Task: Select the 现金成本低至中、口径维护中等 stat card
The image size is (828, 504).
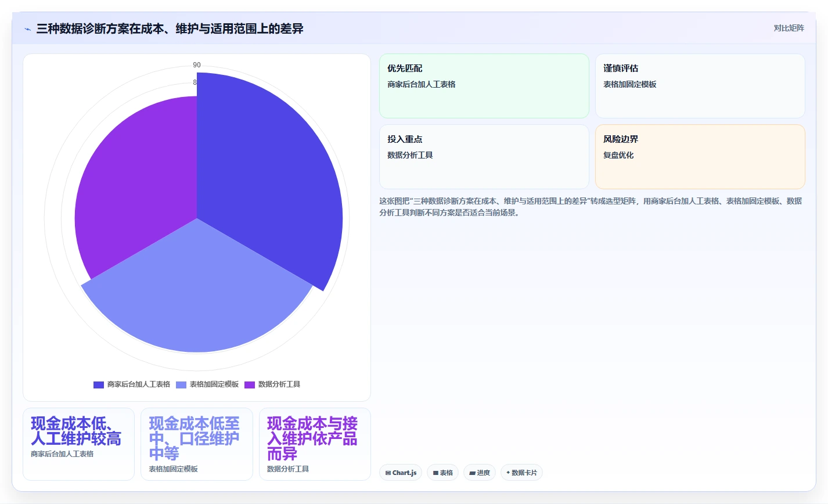Action: (x=197, y=444)
